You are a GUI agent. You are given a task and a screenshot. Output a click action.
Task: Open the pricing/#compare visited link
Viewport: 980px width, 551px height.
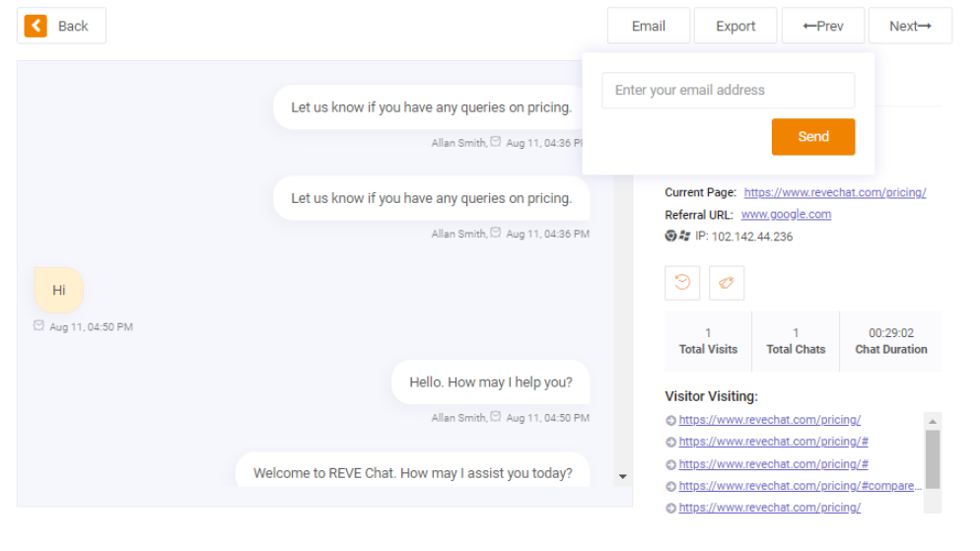tap(800, 486)
